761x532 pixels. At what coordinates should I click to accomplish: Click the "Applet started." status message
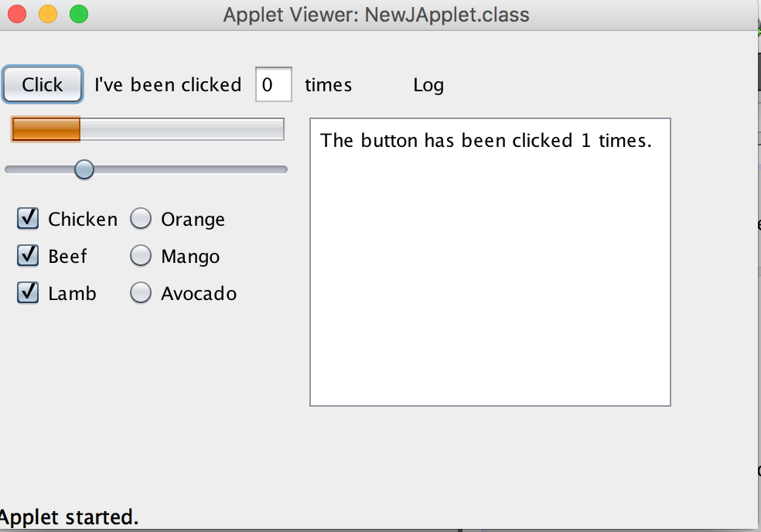[x=68, y=517]
